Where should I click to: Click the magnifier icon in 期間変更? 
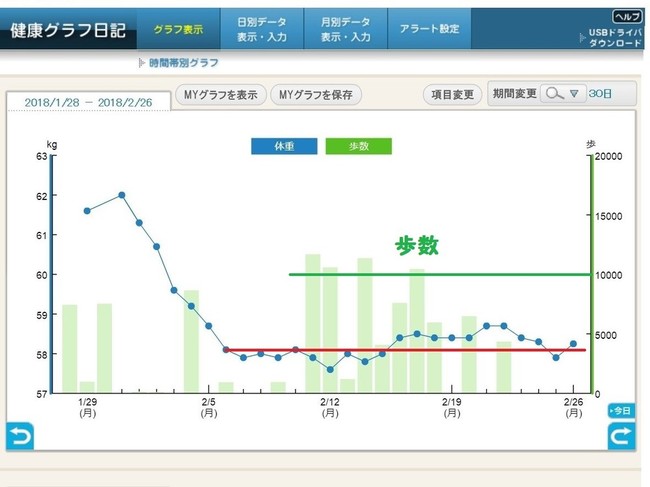(x=554, y=94)
